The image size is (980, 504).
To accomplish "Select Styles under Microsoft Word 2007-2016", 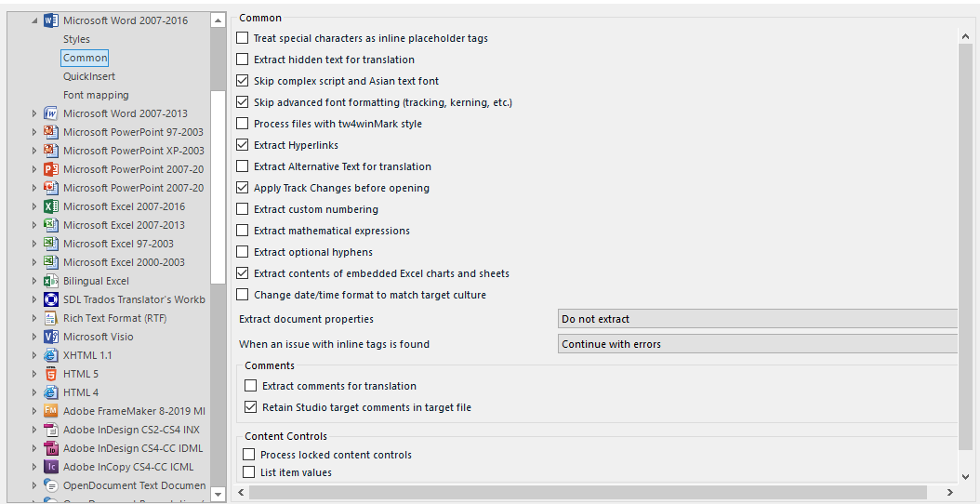I will pos(76,39).
